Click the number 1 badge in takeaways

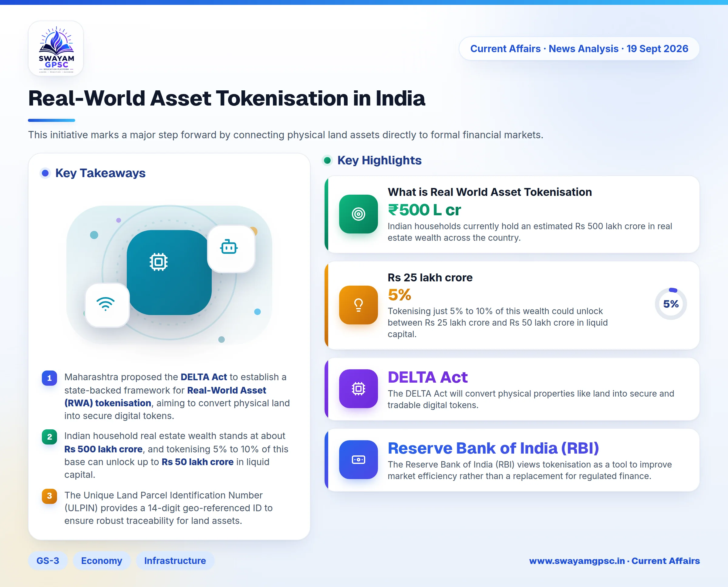click(x=49, y=378)
